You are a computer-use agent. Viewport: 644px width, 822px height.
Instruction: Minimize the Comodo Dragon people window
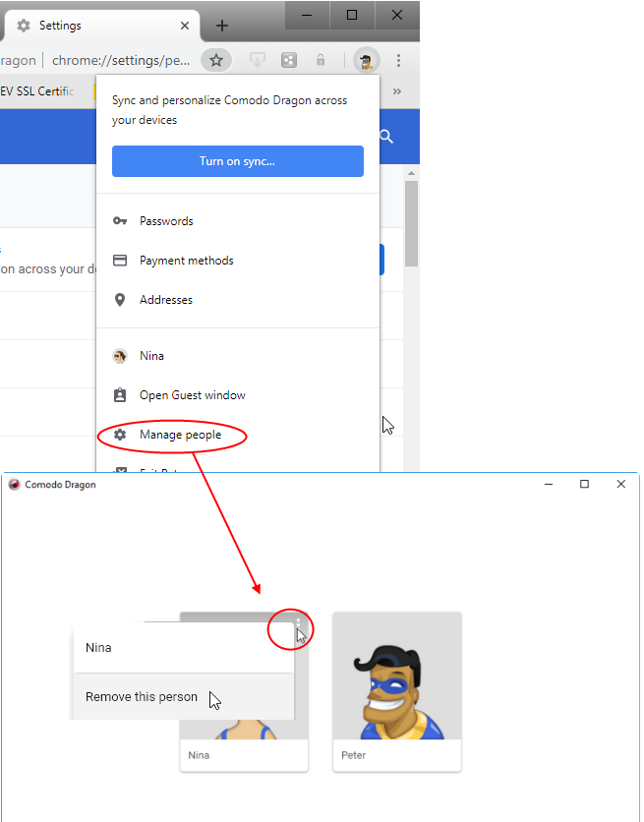(549, 485)
